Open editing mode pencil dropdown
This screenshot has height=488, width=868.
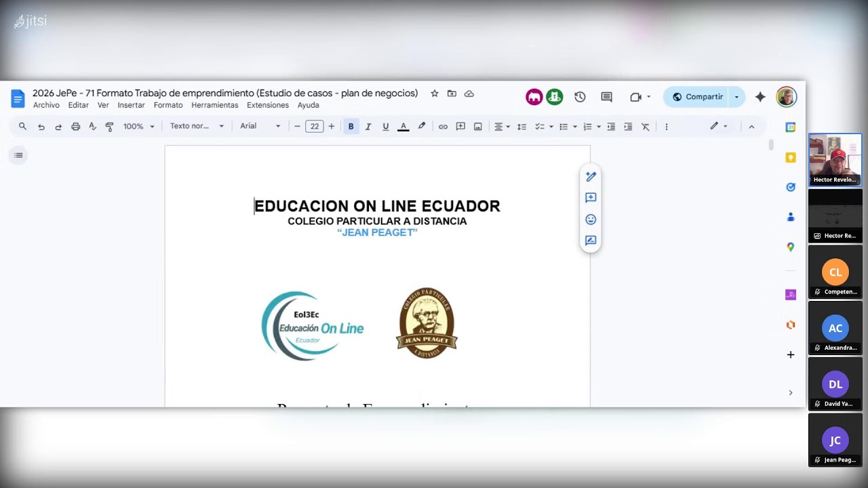[x=719, y=126]
